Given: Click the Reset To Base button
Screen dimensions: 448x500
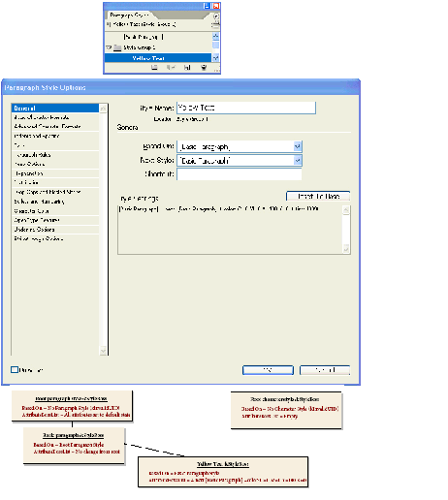Looking at the screenshot, I should point(318,196).
